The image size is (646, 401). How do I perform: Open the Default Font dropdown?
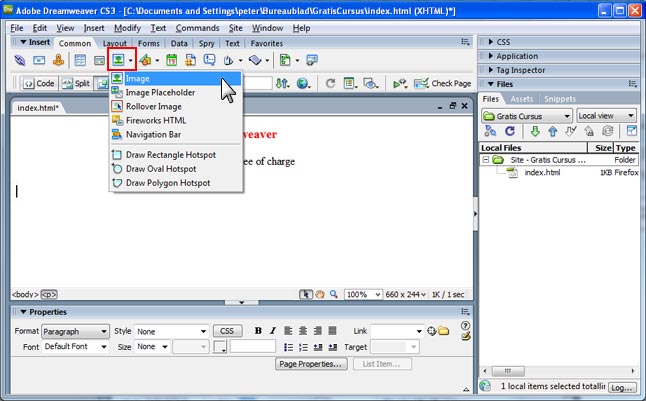click(x=75, y=347)
